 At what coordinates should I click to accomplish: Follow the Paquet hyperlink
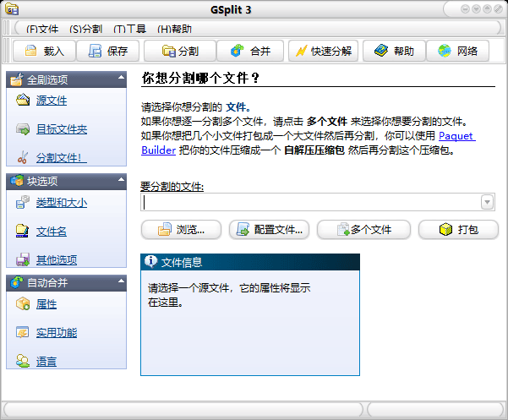(x=456, y=136)
